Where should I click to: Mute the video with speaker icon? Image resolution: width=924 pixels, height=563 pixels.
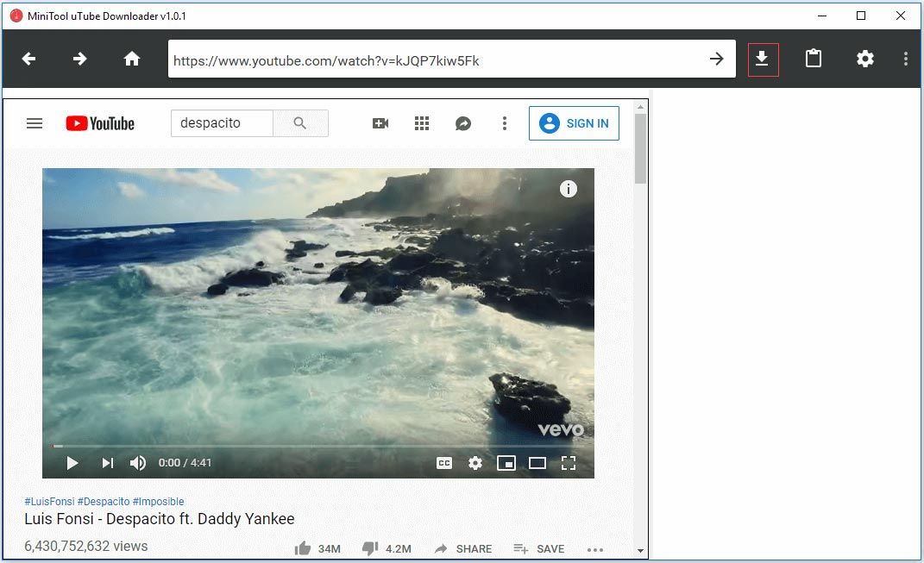138,463
